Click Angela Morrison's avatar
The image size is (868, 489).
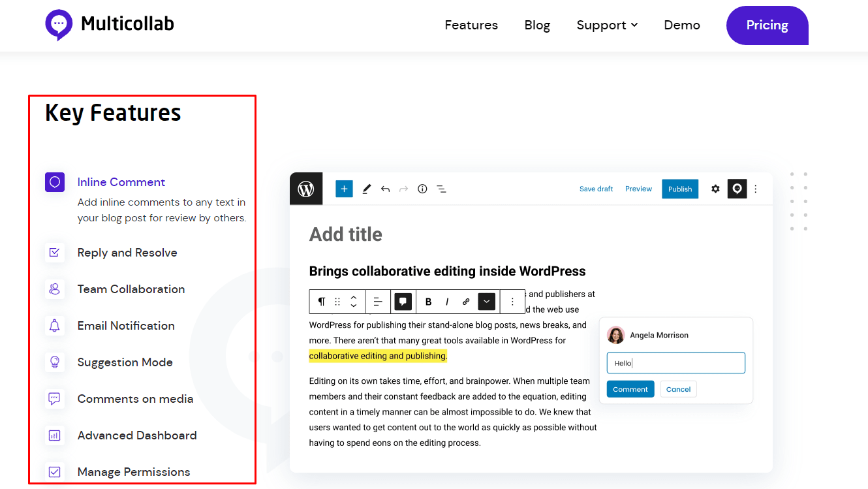coord(615,335)
